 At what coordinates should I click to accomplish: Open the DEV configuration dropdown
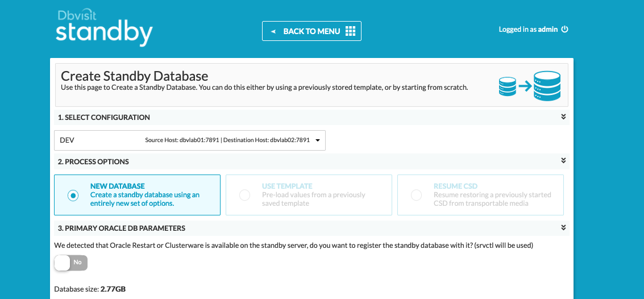(190, 140)
